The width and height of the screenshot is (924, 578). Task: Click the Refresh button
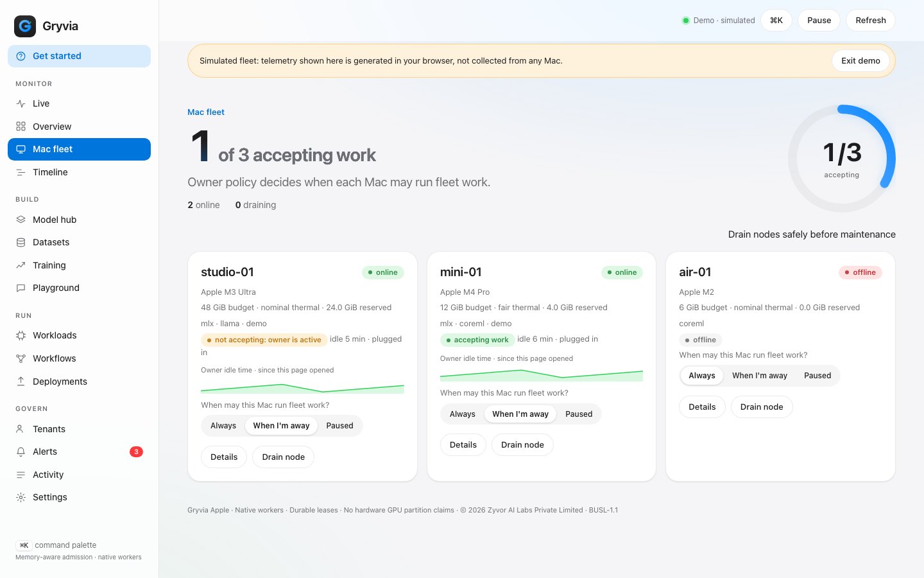(x=871, y=21)
